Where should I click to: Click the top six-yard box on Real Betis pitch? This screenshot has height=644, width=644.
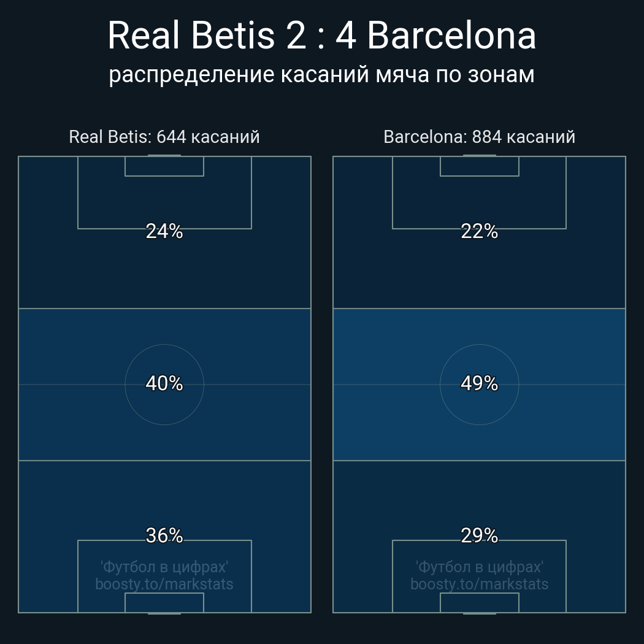click(164, 166)
